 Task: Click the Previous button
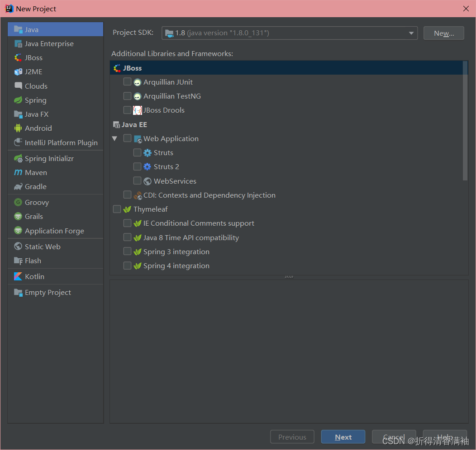(x=292, y=437)
